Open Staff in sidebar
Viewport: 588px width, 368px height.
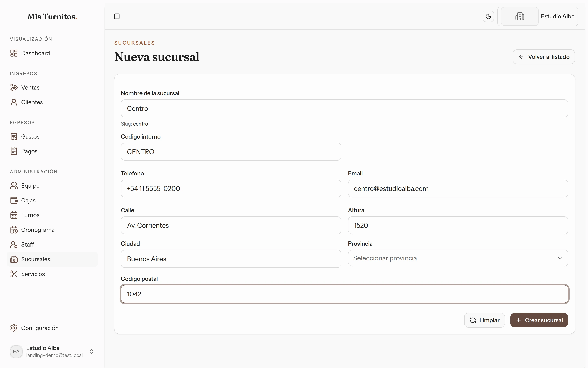tap(52, 244)
